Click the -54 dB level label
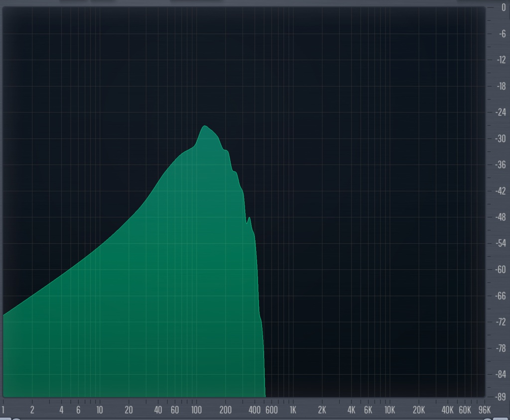 click(x=501, y=243)
